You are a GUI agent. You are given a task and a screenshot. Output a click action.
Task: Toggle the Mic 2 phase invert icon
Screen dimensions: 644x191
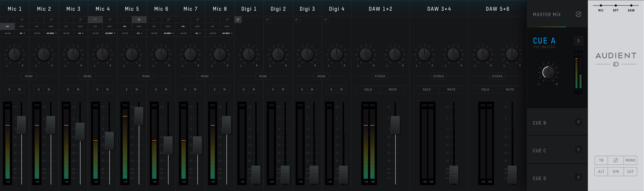point(51,20)
